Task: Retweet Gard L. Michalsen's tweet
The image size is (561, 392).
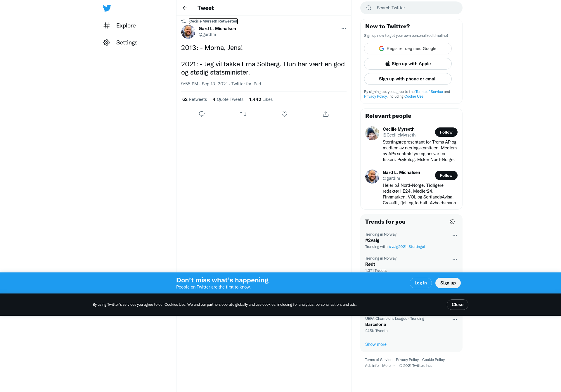Action: point(243,114)
